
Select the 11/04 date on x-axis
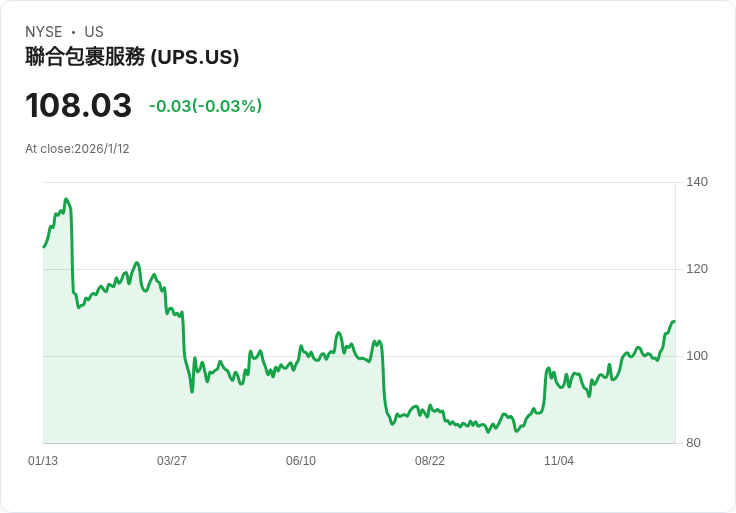[x=559, y=461]
